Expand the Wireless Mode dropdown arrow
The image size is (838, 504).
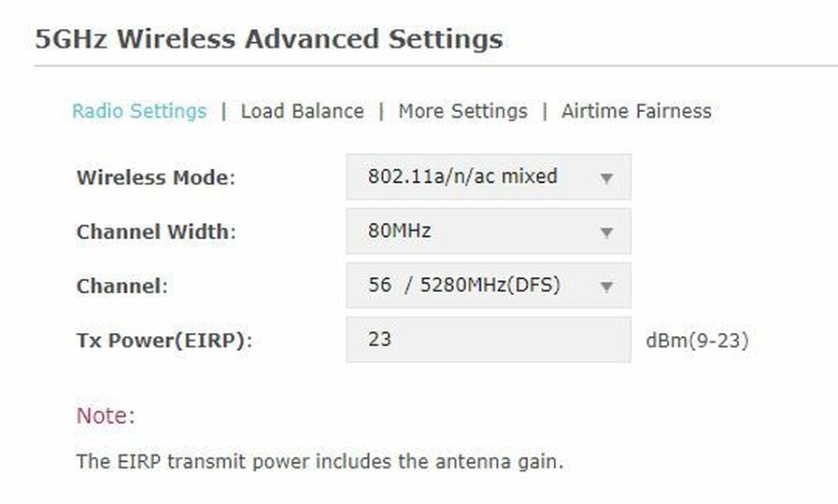(x=606, y=177)
